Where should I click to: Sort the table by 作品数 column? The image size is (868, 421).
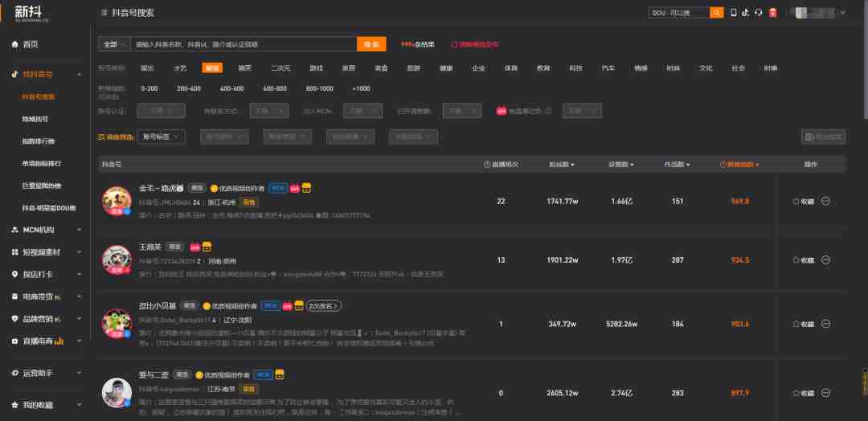coord(677,165)
